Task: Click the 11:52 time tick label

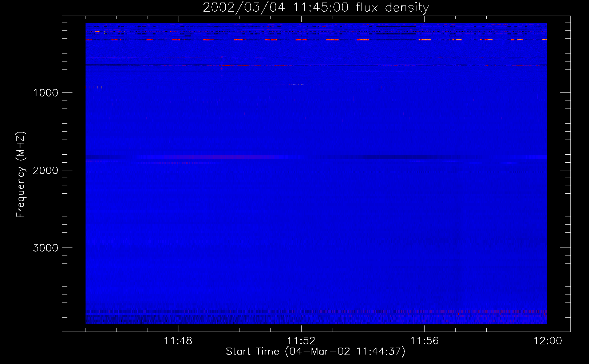Action: 301,341
